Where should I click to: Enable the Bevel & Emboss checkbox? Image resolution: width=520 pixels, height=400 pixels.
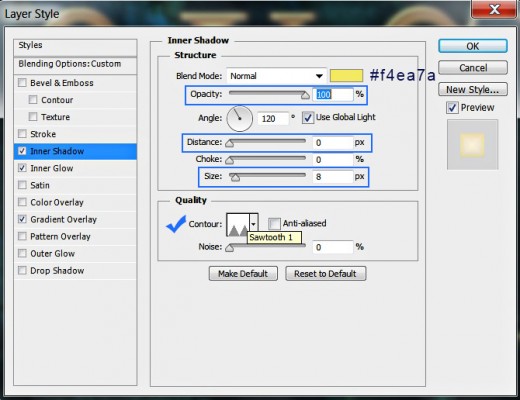[22, 83]
